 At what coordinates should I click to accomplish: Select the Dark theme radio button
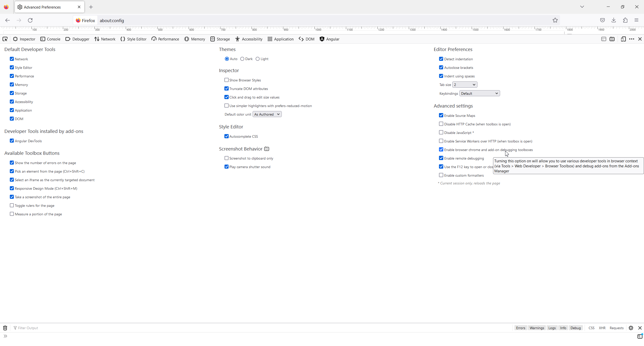242,59
